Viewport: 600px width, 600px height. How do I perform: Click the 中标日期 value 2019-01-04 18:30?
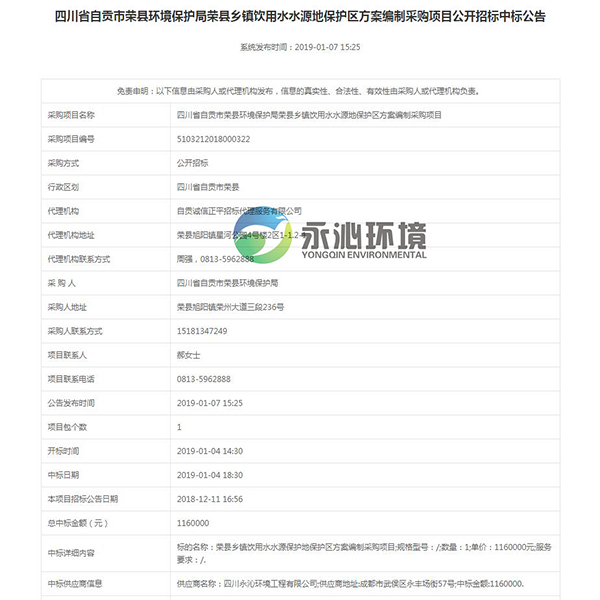210,475
